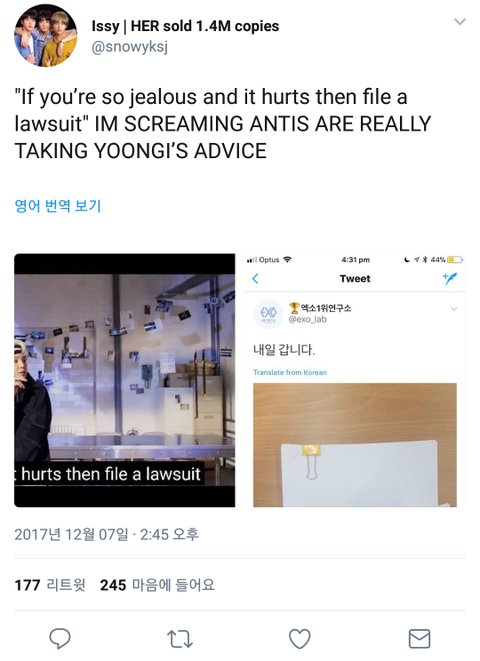
Task: Open Issy's profile picture
Action: [x=46, y=35]
